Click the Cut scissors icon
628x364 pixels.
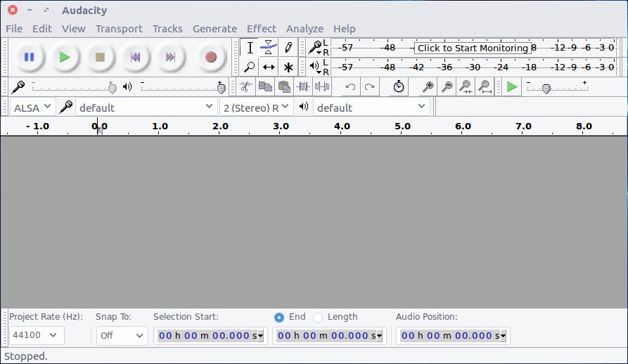pos(245,87)
